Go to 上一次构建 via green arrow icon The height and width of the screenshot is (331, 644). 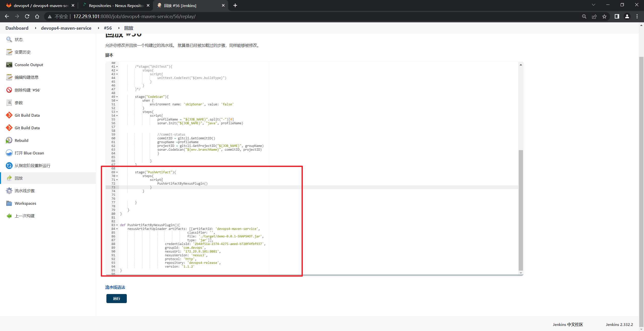(x=9, y=216)
